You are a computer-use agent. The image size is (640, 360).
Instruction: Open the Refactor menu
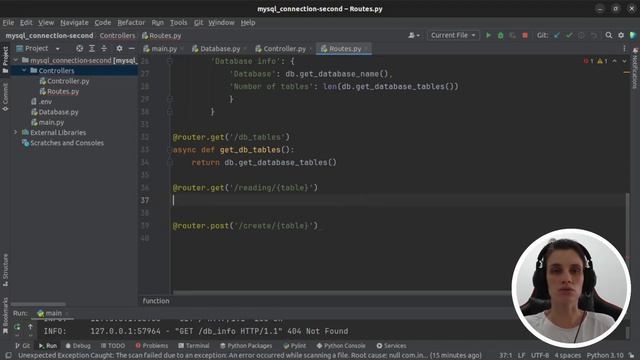131,22
